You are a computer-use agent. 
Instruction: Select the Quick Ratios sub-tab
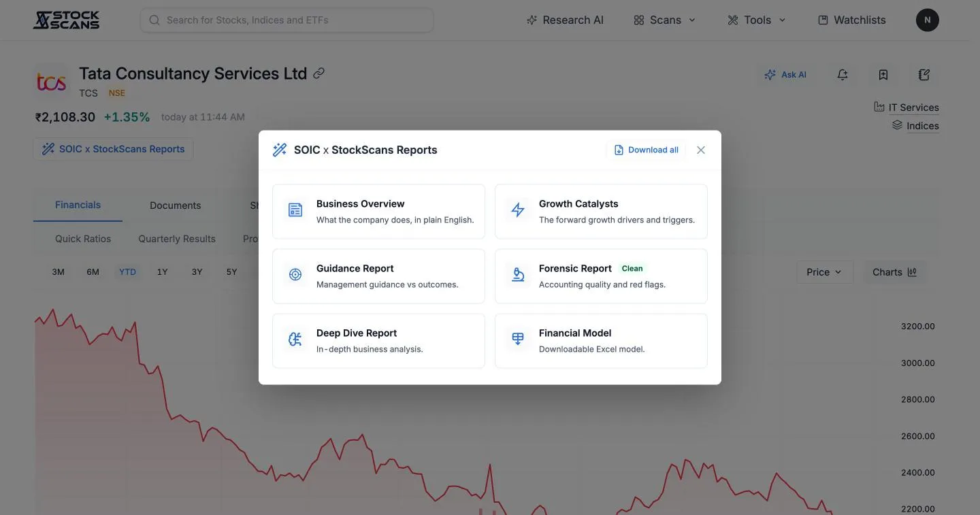tap(83, 239)
